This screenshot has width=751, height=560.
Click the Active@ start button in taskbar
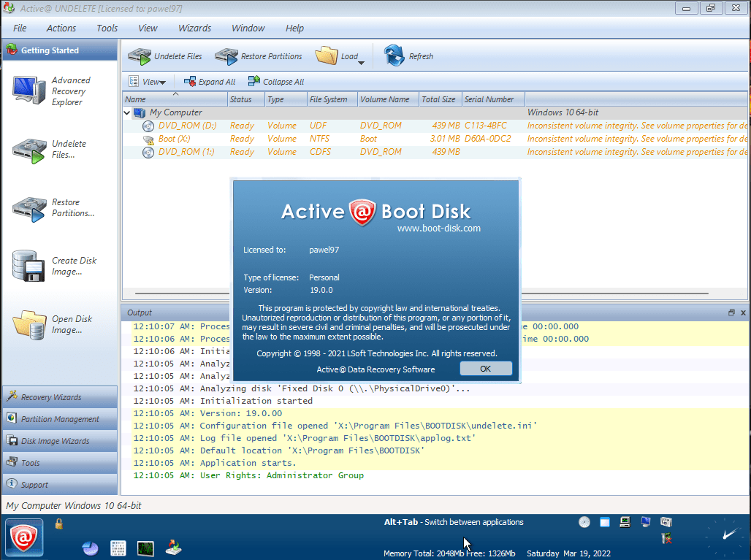[24, 537]
